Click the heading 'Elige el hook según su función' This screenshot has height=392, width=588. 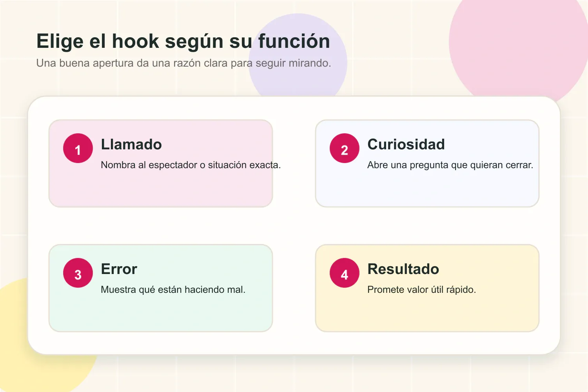[x=183, y=41]
